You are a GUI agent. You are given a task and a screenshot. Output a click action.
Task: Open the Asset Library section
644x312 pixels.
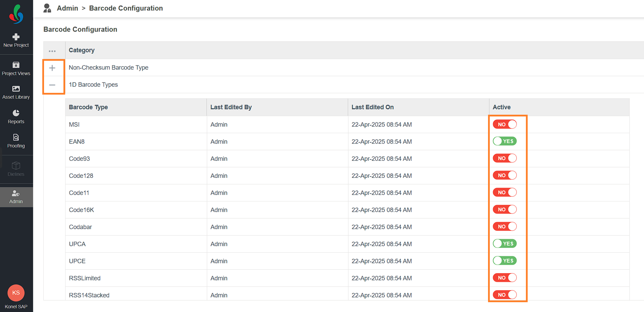coord(16,93)
